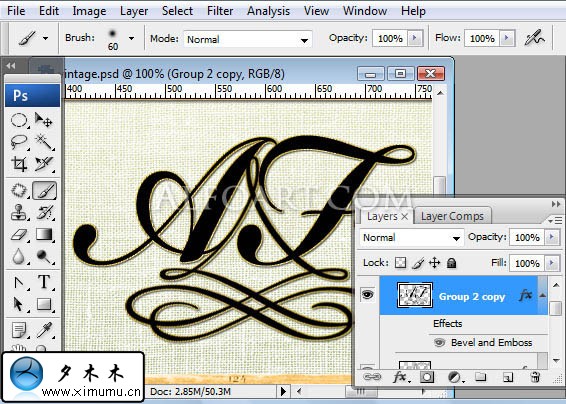Collapse Group 2 copy layer effects
Screen dimensions: 566x404
(x=543, y=295)
